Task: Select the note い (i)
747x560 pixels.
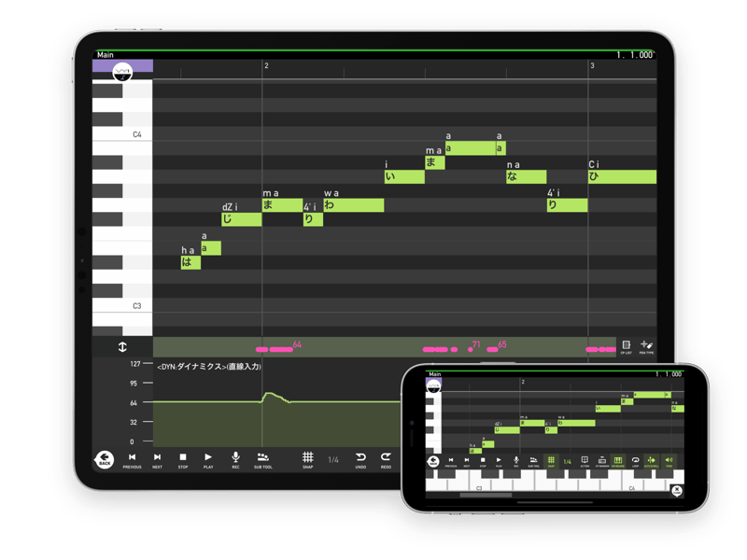Action: [404, 176]
